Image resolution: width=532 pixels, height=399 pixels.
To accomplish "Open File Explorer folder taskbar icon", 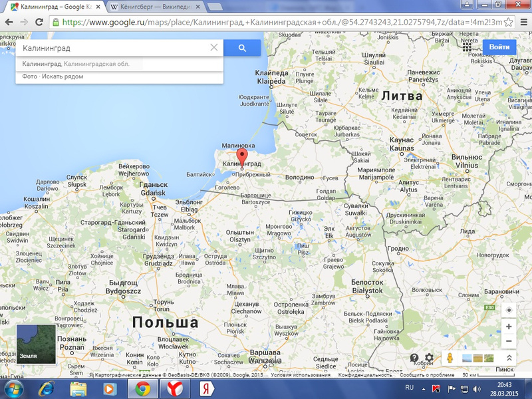I will tap(78, 389).
